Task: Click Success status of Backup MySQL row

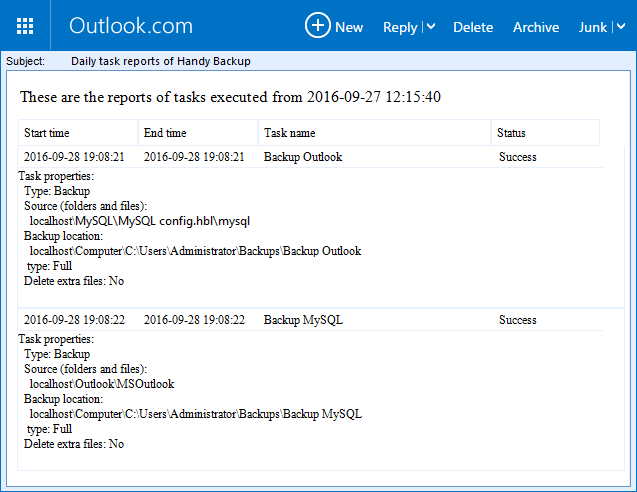Action: 518,320
